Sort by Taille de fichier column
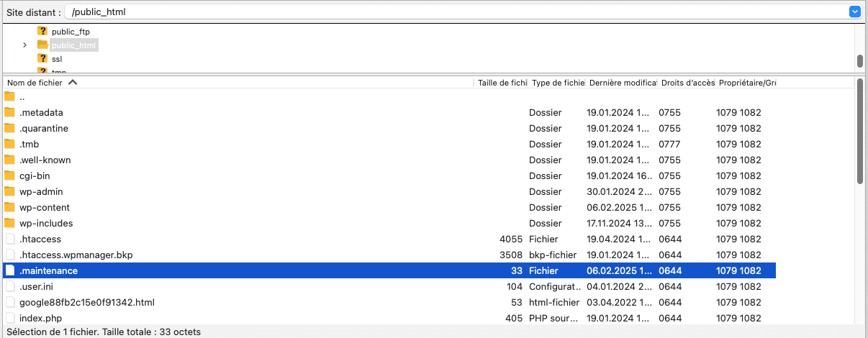This screenshot has width=868, height=338. (502, 83)
